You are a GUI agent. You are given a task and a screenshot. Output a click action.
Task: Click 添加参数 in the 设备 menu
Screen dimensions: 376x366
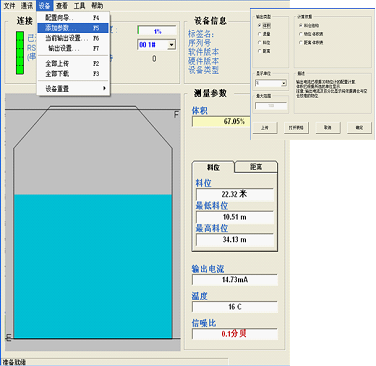click(73, 28)
